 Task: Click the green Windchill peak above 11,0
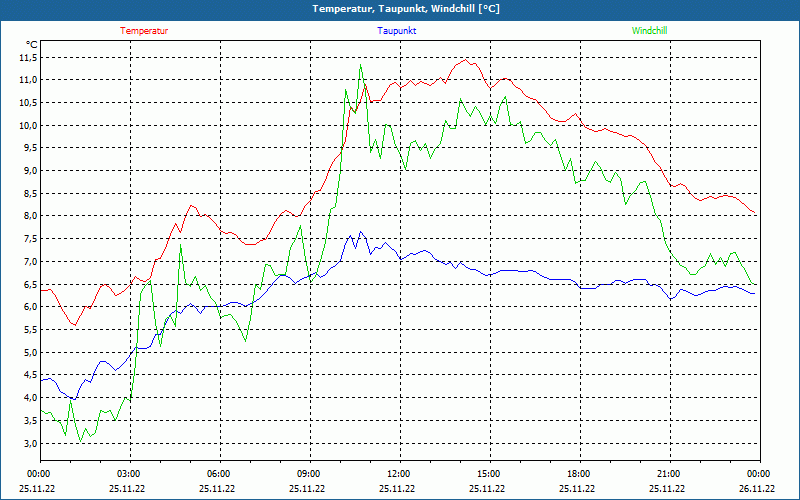pos(361,65)
